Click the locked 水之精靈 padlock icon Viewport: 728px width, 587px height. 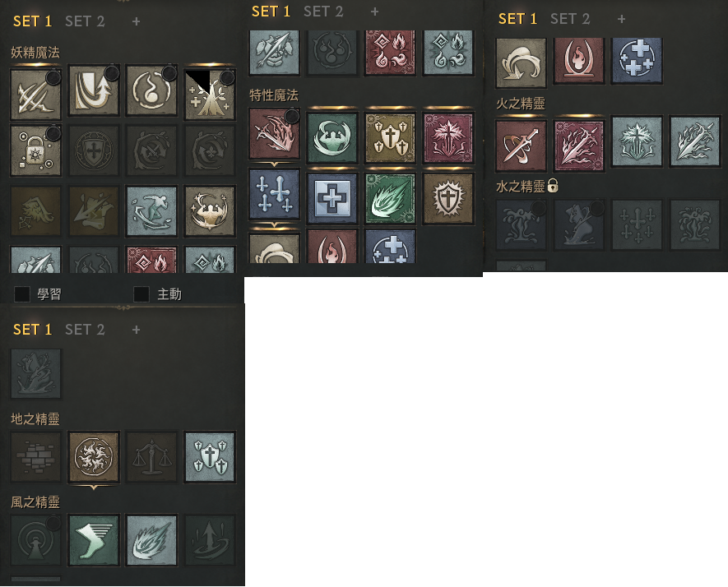(553, 186)
